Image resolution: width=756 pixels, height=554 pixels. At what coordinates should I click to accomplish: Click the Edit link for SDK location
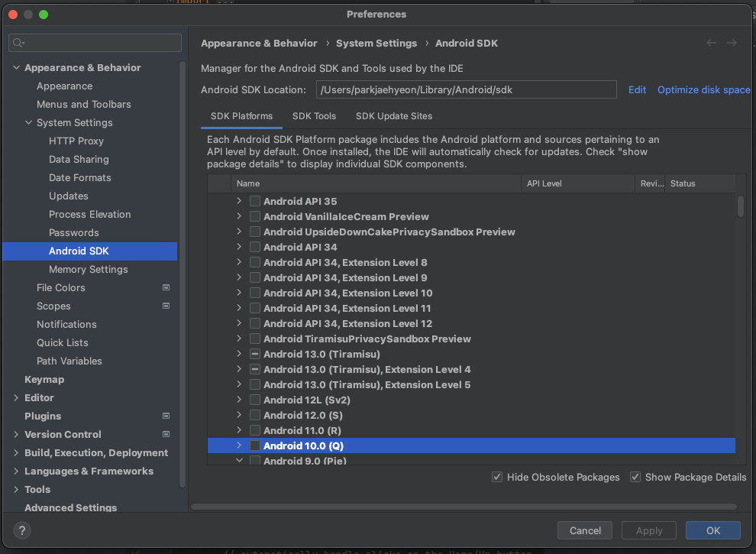point(637,89)
